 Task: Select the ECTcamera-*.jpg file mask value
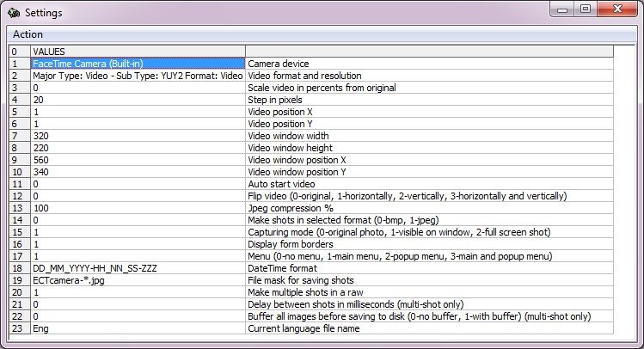(138, 280)
